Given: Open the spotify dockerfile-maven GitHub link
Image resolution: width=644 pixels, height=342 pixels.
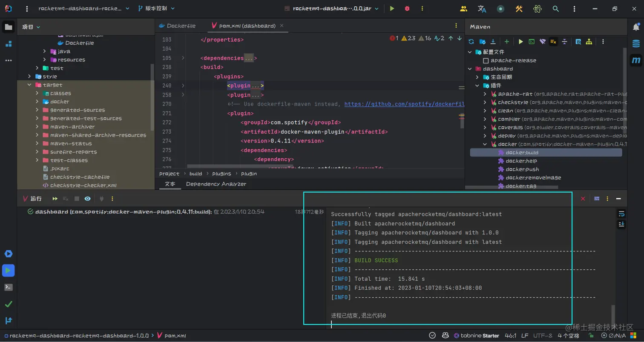Looking at the screenshot, I should coord(404,104).
